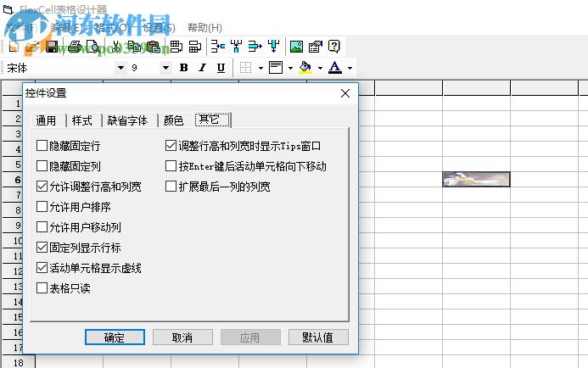
Task: Click the delete column icon with down arrow
Action: pos(274,47)
